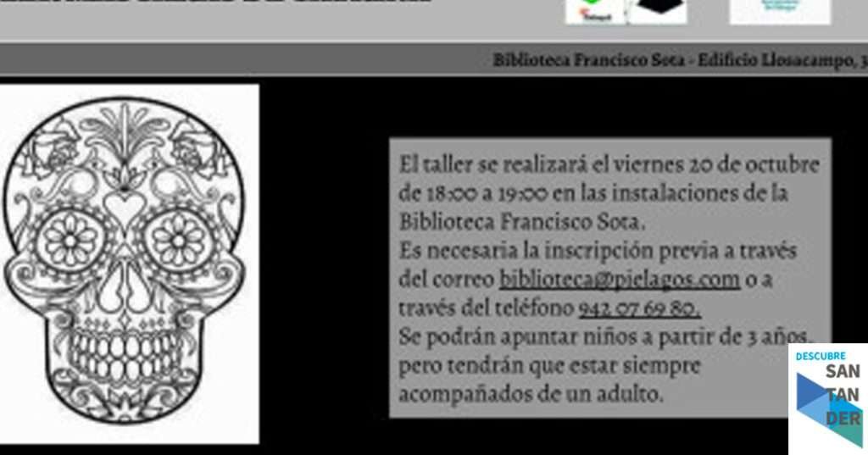Open the Descubre Santander logo badge
Image resolution: width=868 pixels, height=455 pixels.
[x=829, y=398]
